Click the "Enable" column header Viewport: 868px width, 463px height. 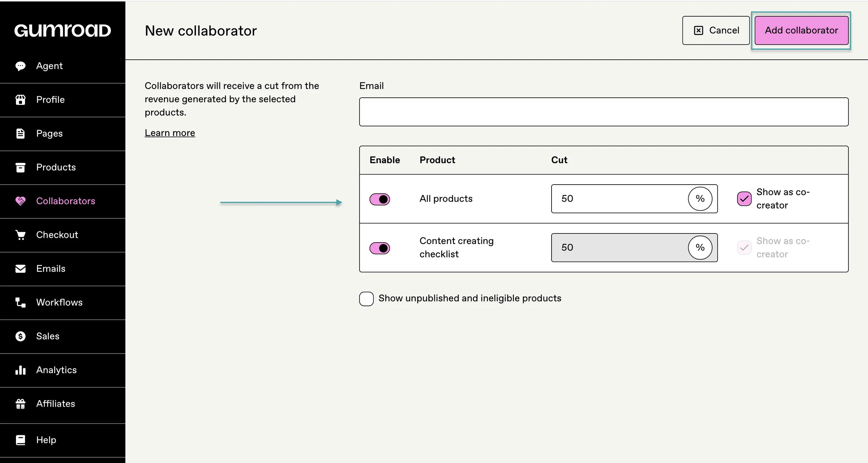[385, 160]
